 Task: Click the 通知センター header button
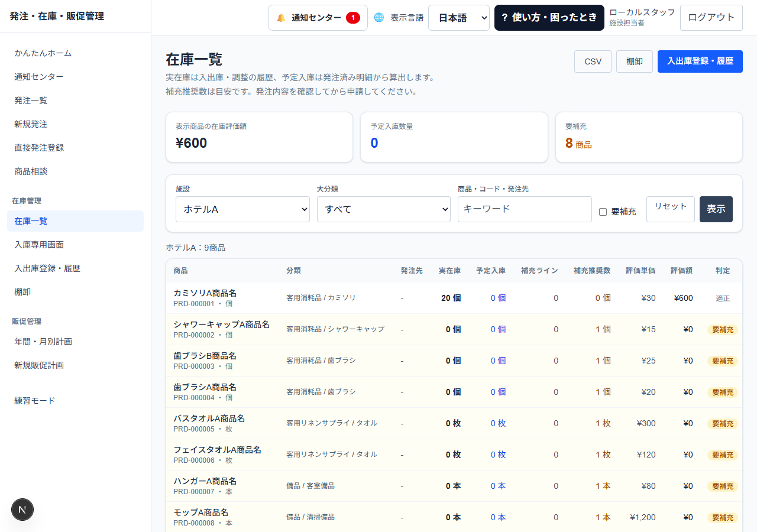(318, 18)
